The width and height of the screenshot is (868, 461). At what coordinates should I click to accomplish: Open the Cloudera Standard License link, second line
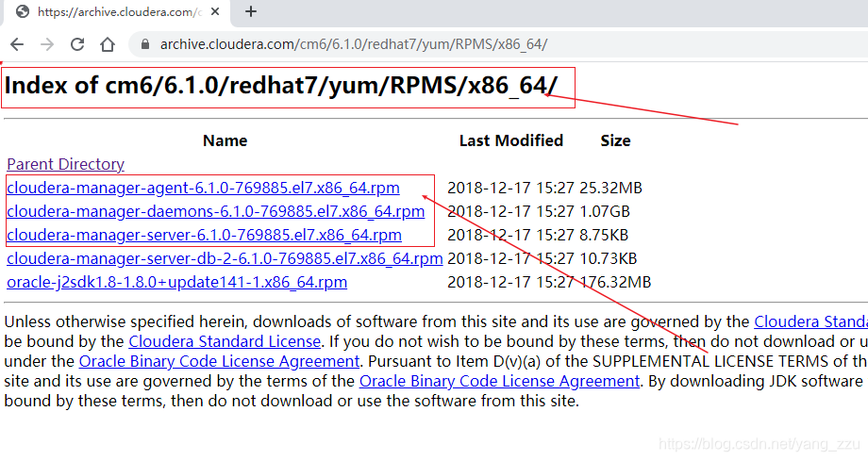225,341
